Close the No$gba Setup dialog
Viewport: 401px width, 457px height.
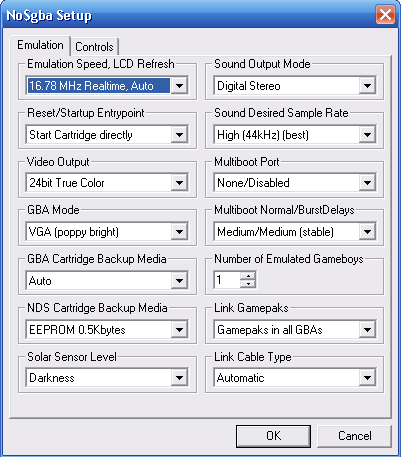(x=385, y=15)
